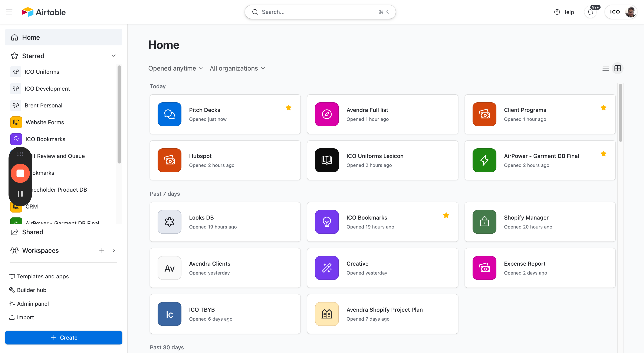Open the Help link
Screen dimensions: 644x353
click(x=564, y=12)
